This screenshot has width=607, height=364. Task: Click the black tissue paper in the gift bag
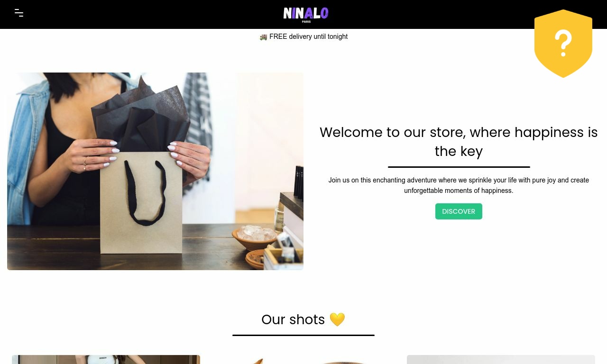(x=141, y=118)
